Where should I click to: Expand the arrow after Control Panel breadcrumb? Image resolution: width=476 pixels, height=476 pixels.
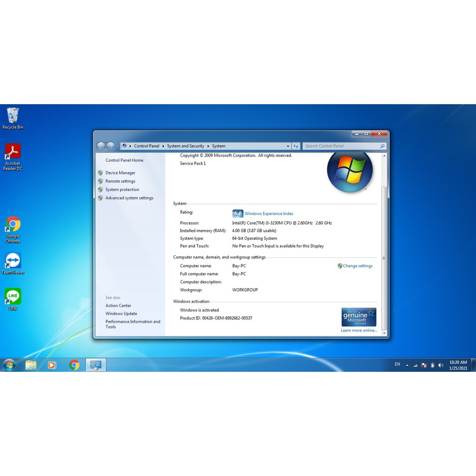tap(163, 146)
